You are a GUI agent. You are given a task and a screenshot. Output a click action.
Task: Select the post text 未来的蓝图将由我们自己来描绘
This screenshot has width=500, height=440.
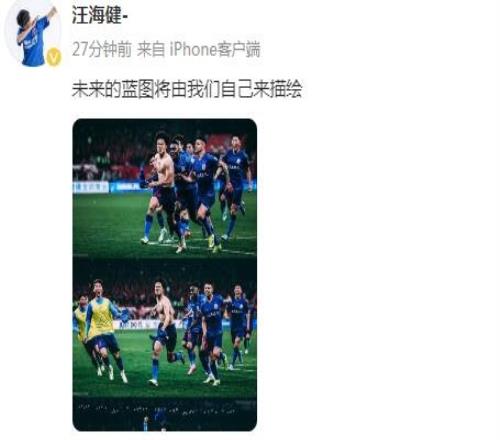pyautogui.click(x=187, y=89)
